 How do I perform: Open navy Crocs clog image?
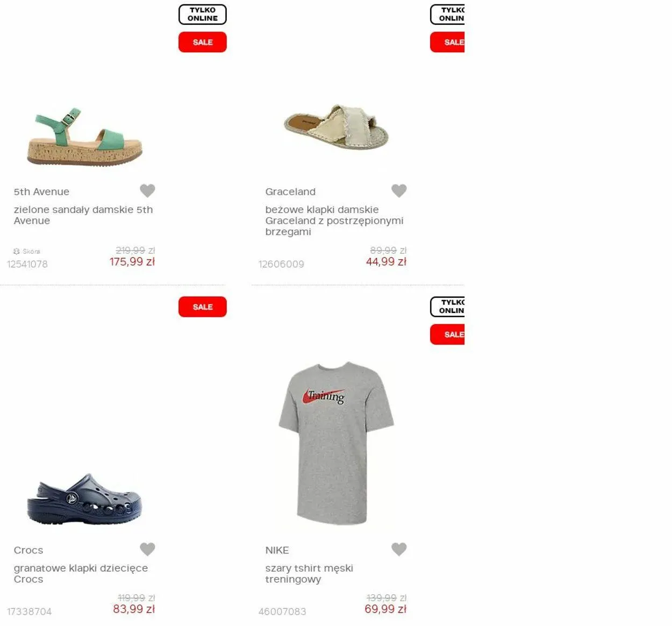coord(84,499)
